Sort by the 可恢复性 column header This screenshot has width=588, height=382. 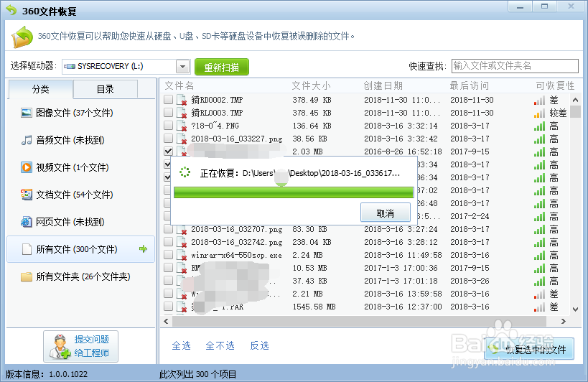(x=555, y=86)
